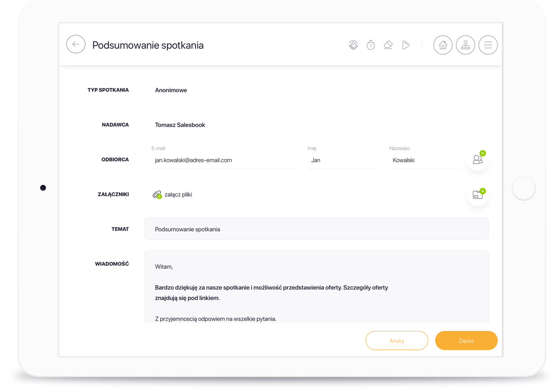
Task: Open the hamburger menu
Action: (x=488, y=45)
